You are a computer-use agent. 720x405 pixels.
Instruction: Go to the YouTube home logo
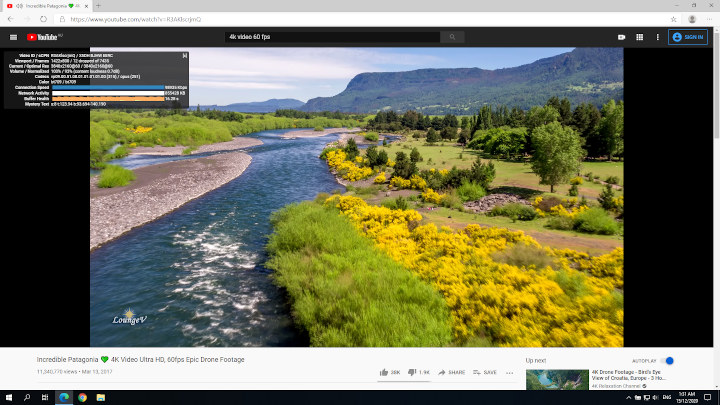42,37
